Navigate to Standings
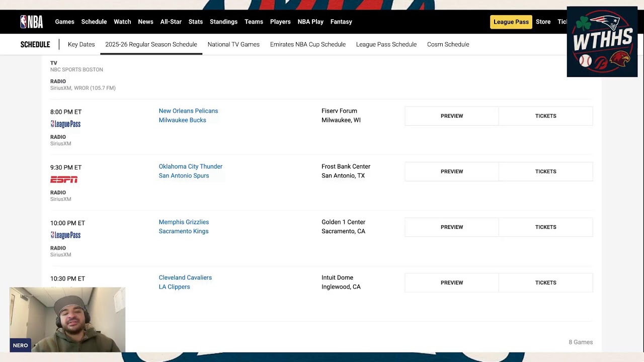This screenshot has width=644, height=362. click(x=223, y=22)
